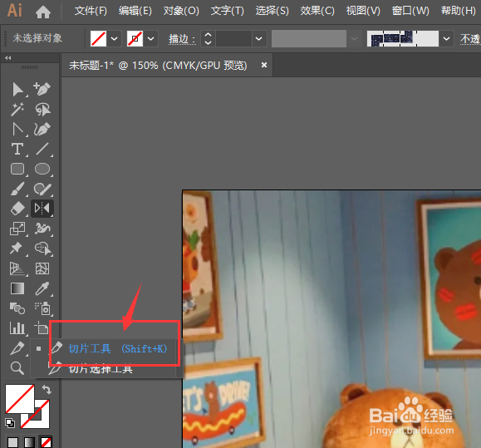481x448 pixels.
Task: Select the Gradient tool
Action: pos(17,288)
